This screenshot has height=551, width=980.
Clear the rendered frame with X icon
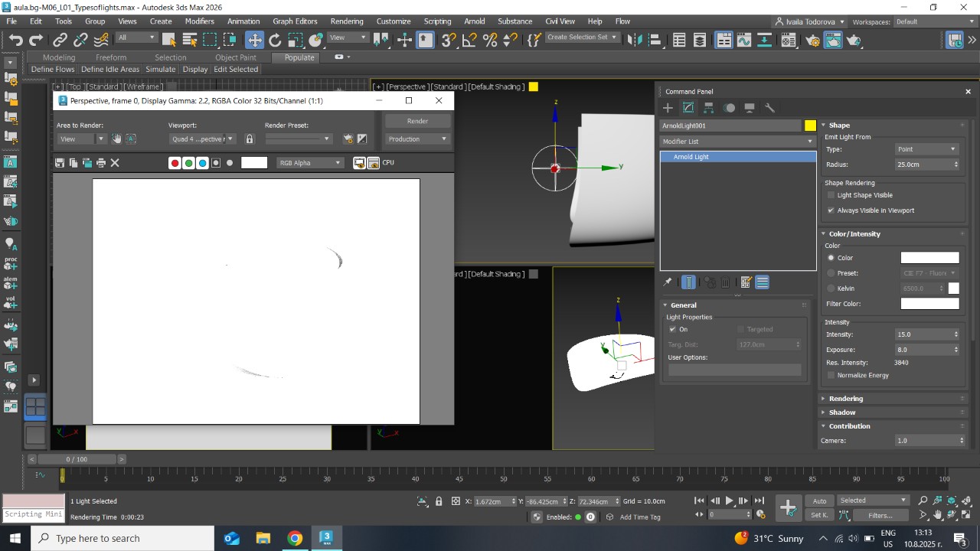tap(115, 162)
